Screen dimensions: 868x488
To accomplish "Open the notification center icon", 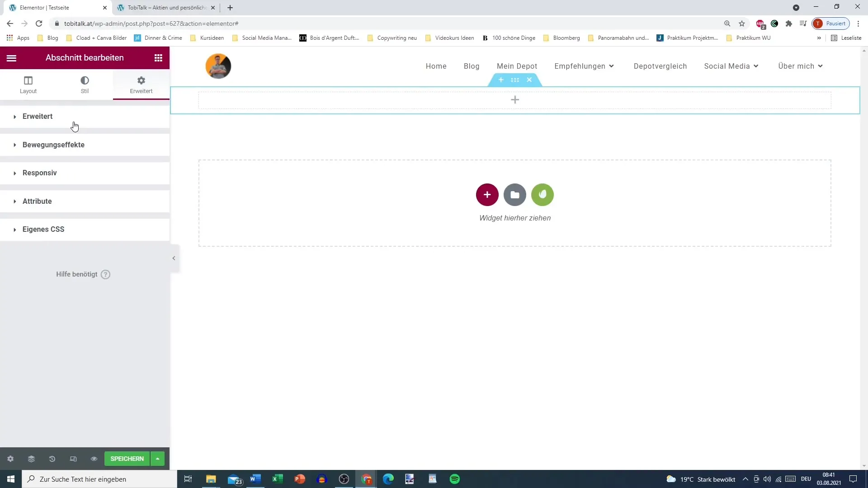I will coord(853,479).
